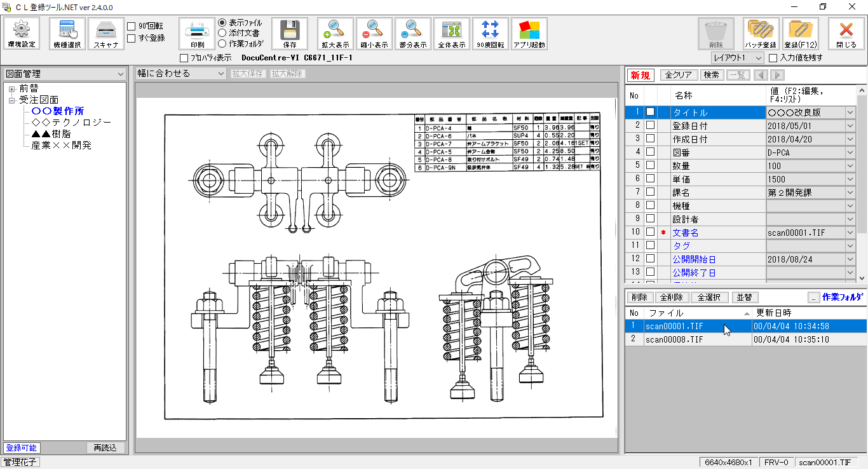Open dropdown for タイトル value

(850, 112)
